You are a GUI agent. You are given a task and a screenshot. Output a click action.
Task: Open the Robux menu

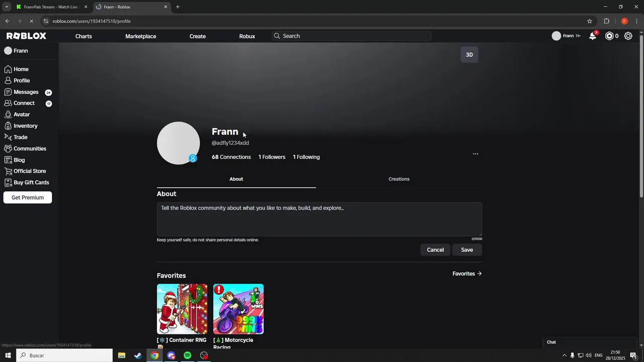pyautogui.click(x=247, y=36)
